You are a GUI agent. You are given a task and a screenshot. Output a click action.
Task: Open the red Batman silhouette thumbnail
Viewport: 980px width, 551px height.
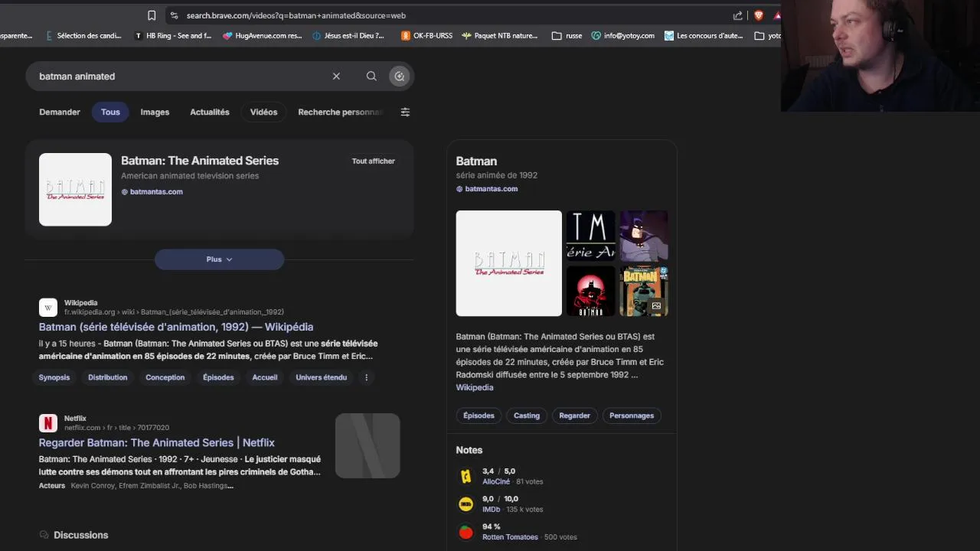[x=590, y=291]
